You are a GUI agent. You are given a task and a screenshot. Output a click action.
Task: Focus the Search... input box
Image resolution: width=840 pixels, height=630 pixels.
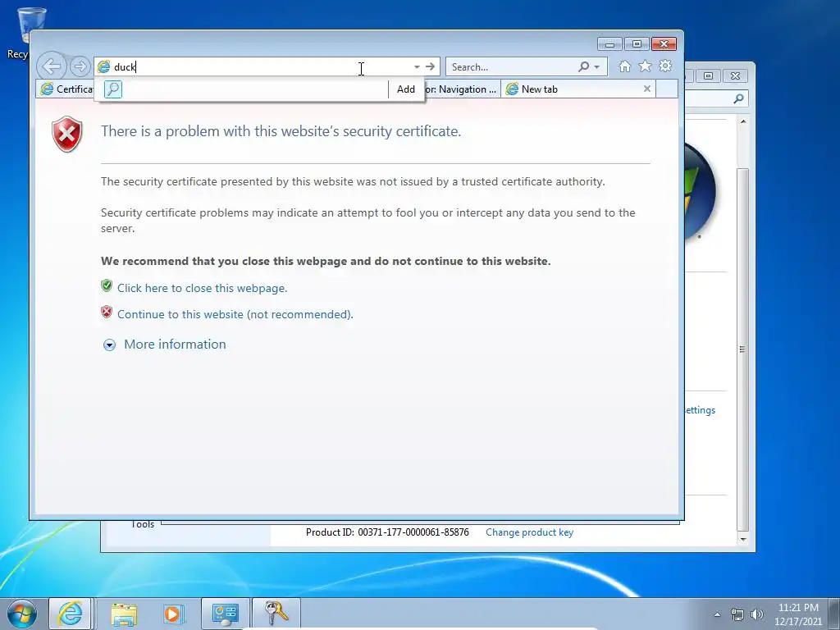point(512,67)
